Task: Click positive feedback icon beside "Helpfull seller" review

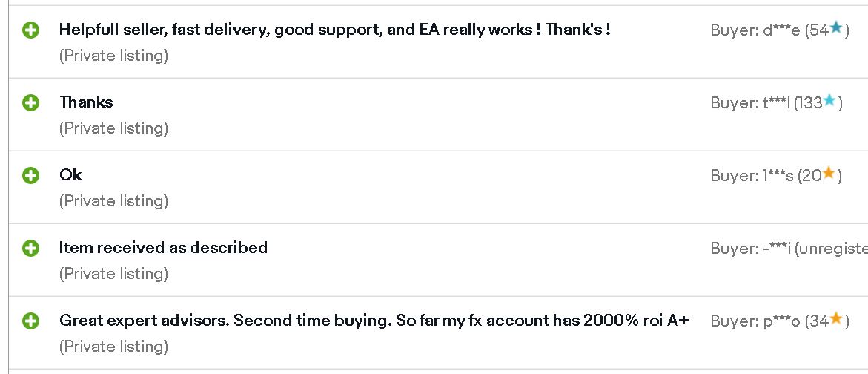Action: pyautogui.click(x=30, y=30)
